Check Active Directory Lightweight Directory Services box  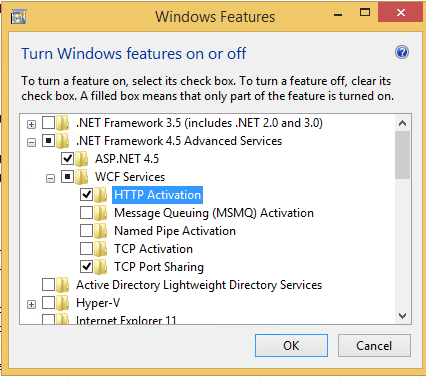tap(48, 285)
